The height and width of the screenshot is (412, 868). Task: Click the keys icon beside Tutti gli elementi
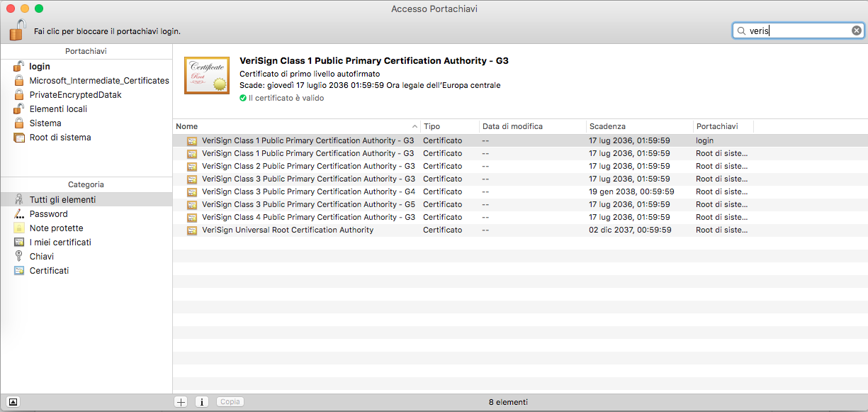pyautogui.click(x=19, y=199)
